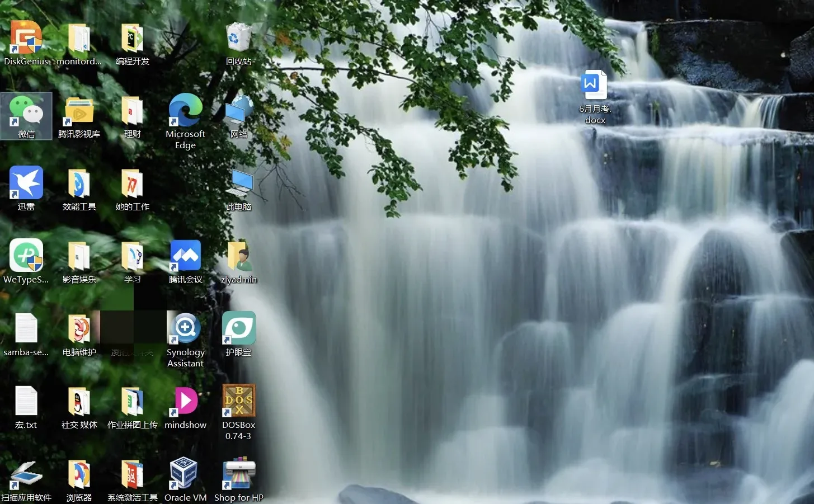Select the 护眼宝 eye-protection app icon
814x504 pixels.
coord(239,328)
